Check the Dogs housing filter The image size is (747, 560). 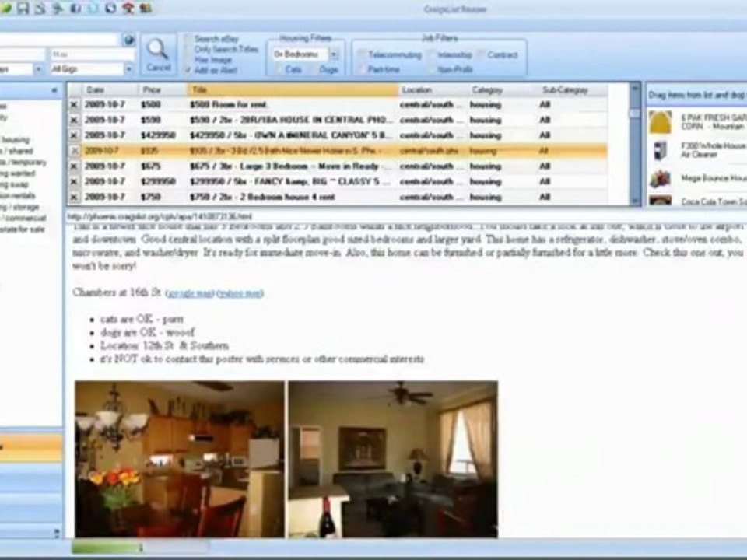[x=313, y=69]
